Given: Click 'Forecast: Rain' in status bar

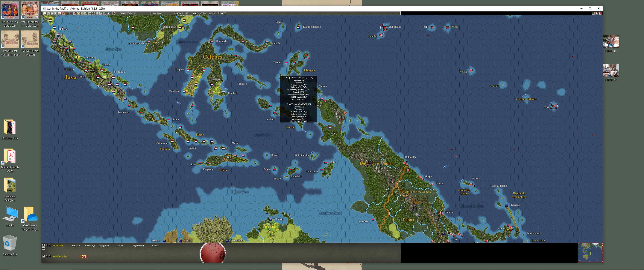Looking at the screenshot, I should click(155, 13).
